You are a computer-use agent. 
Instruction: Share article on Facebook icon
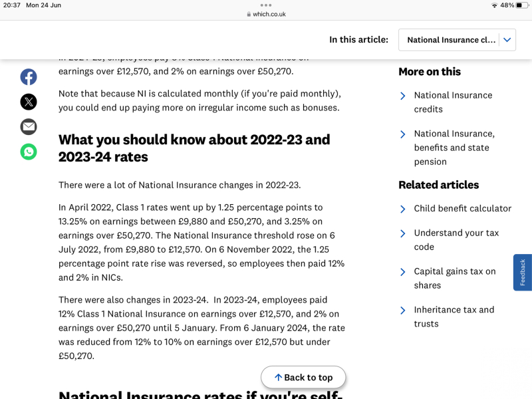pyautogui.click(x=29, y=77)
